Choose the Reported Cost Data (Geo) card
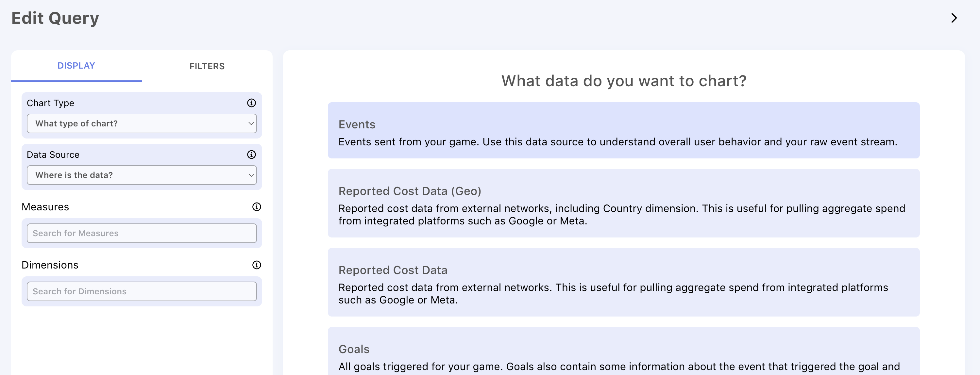980x375 pixels. pos(623,203)
